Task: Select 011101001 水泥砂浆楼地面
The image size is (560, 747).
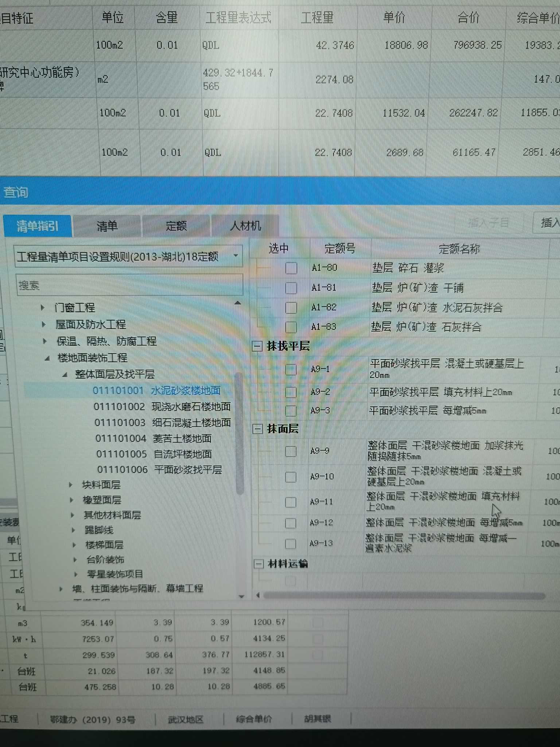Action: pyautogui.click(x=156, y=390)
